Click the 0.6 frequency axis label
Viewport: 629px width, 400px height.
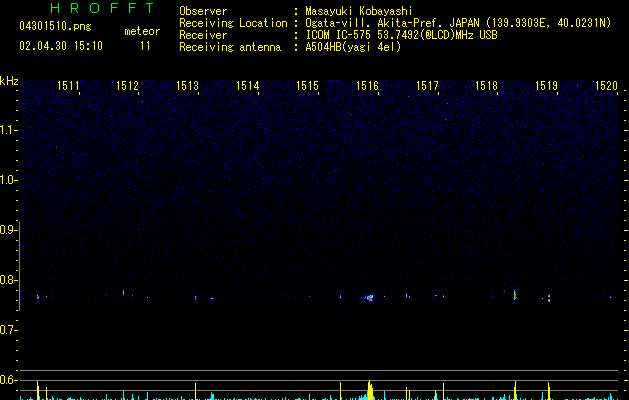click(x=8, y=380)
